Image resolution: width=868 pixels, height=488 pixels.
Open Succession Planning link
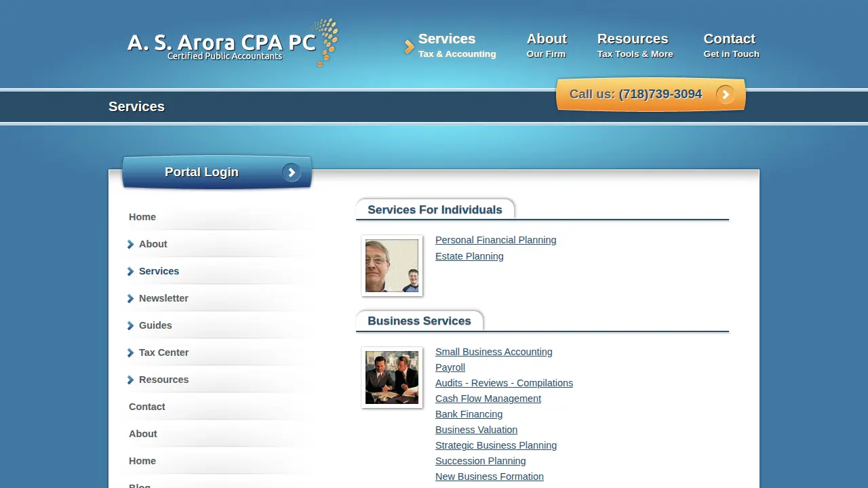(481, 461)
